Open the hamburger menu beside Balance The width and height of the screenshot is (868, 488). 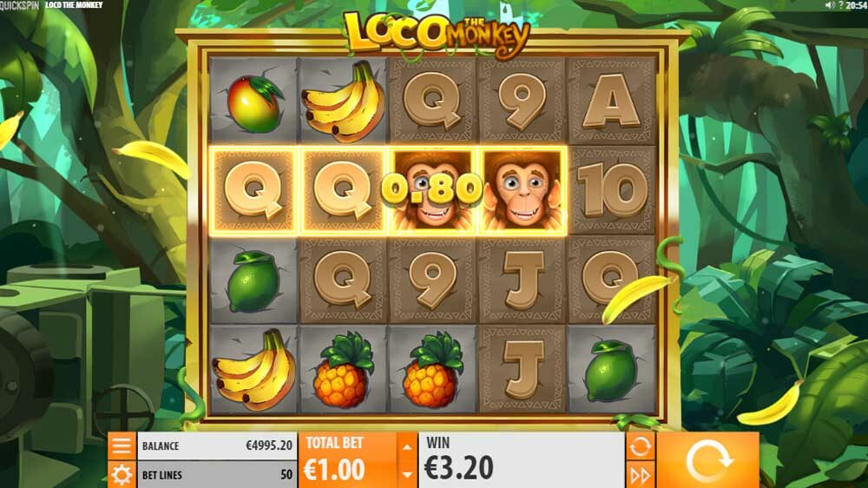122,446
